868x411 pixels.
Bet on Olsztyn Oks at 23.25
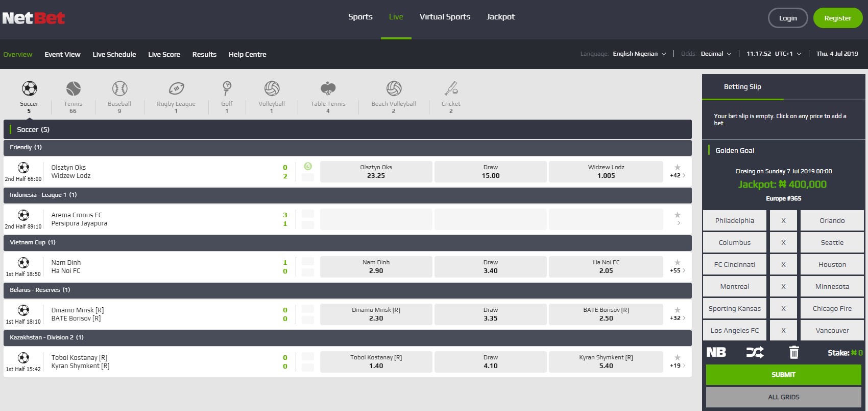point(376,172)
